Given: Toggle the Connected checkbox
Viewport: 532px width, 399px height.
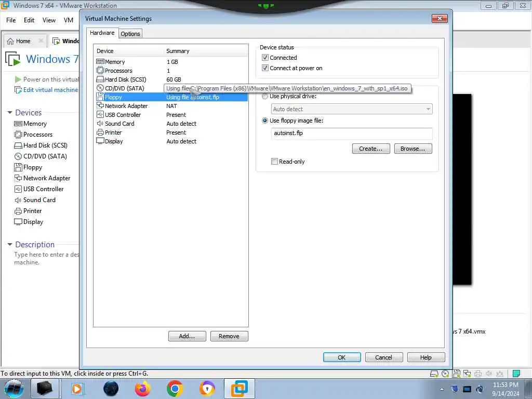Looking at the screenshot, I should [265, 57].
